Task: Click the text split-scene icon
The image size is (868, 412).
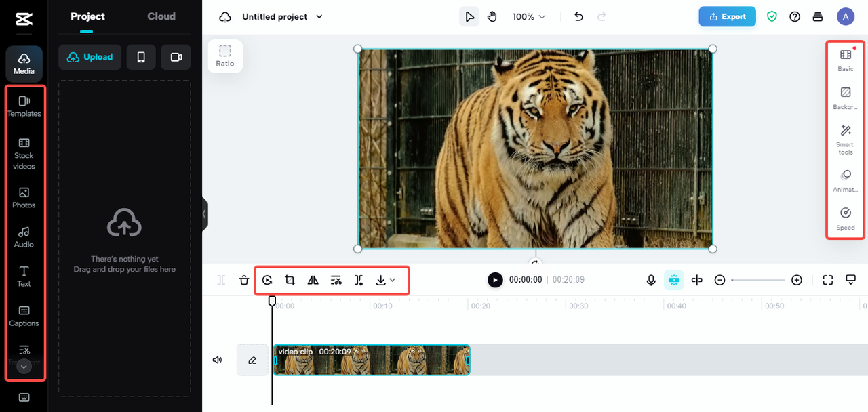Action: click(359, 280)
